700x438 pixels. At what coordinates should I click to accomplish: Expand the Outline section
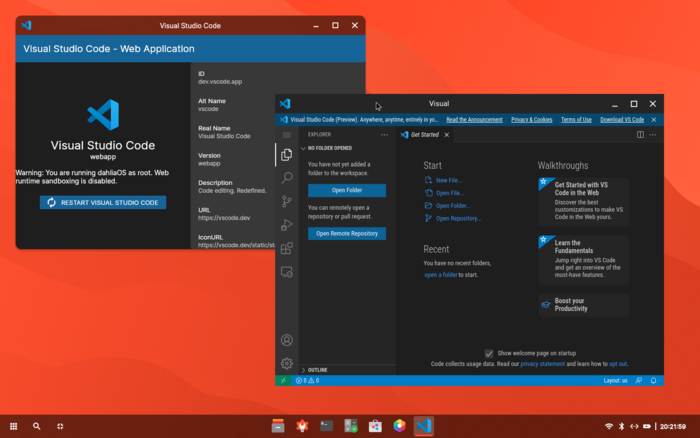pos(318,370)
